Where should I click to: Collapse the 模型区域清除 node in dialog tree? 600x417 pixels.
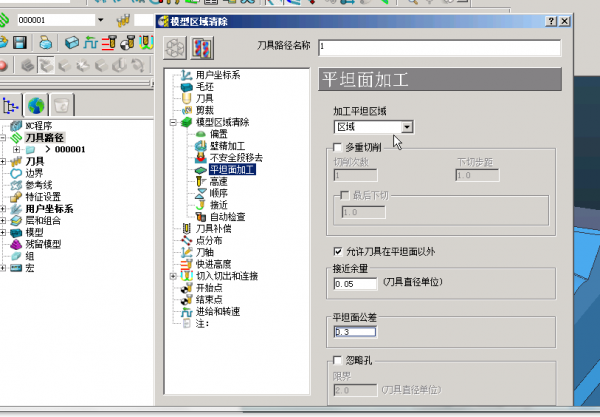(173, 122)
